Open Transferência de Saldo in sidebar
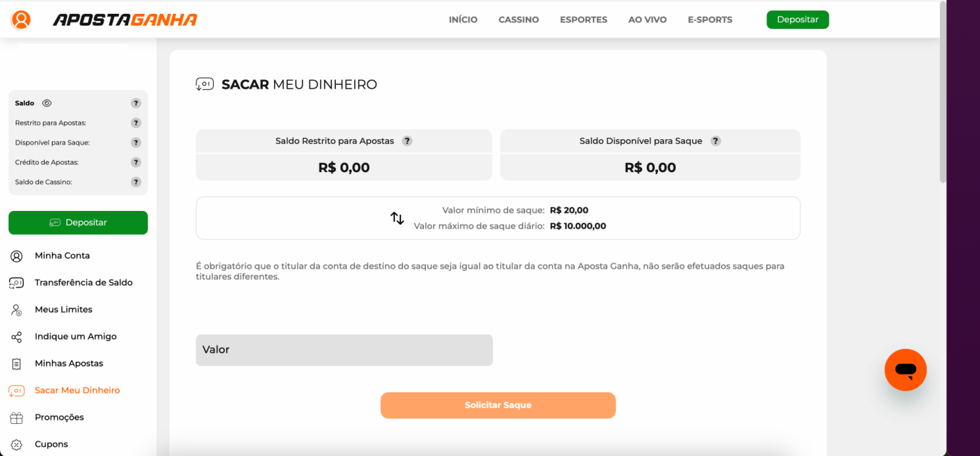980x456 pixels. 83,283
